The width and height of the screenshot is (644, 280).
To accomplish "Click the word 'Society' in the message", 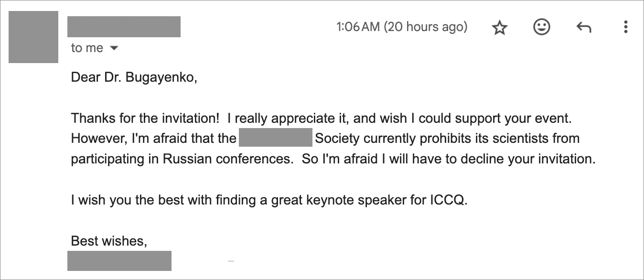I will click(337, 139).
